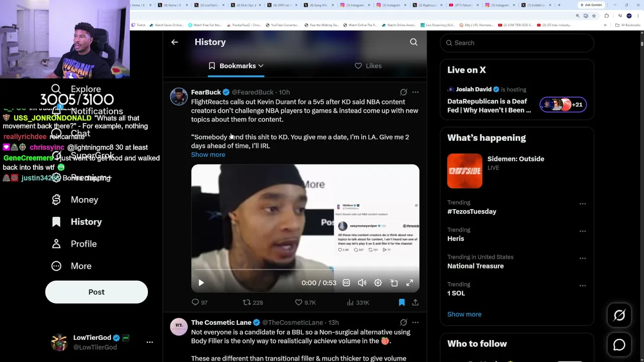Open the Chrome profile avatar
Screen dimensions: 644x362
629,16
